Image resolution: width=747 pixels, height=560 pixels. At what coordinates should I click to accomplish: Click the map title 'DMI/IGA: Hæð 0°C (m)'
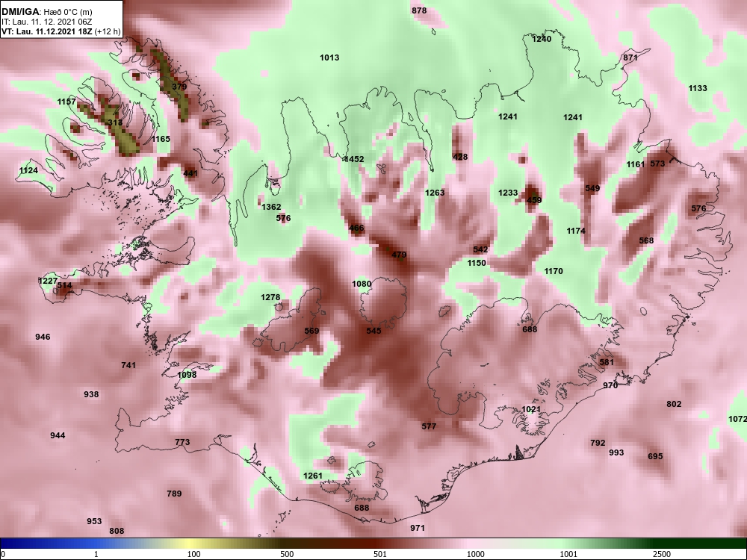point(47,12)
